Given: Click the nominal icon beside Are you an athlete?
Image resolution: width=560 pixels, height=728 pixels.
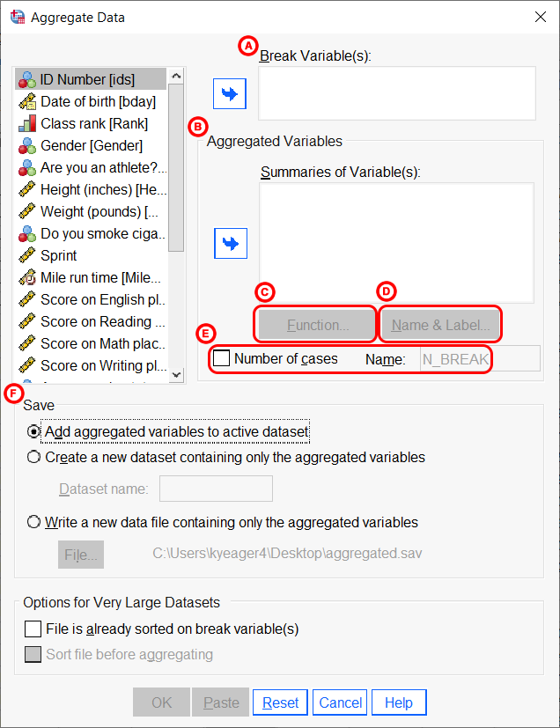Looking at the screenshot, I should (27, 167).
